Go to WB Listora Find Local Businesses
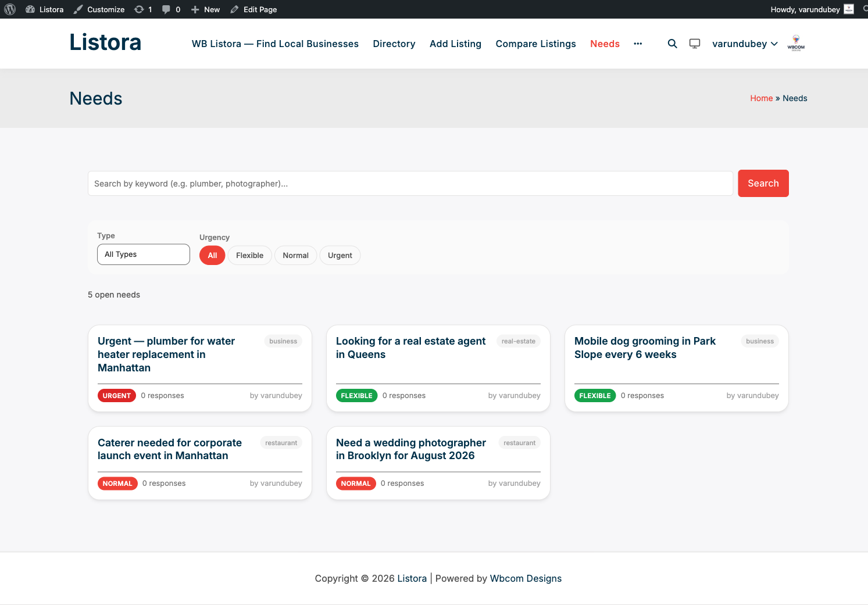The image size is (868, 605). pyautogui.click(x=275, y=44)
